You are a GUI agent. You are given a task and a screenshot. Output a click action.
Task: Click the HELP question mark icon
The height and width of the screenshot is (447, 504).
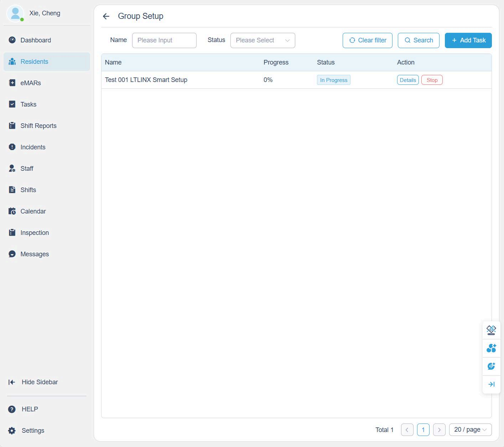(12, 409)
